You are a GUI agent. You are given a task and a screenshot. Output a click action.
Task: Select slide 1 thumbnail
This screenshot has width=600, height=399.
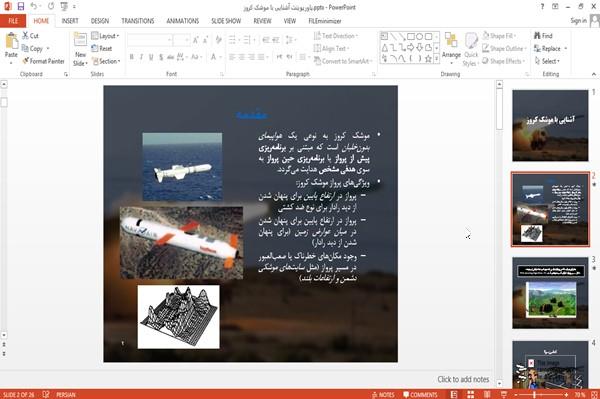[550, 125]
